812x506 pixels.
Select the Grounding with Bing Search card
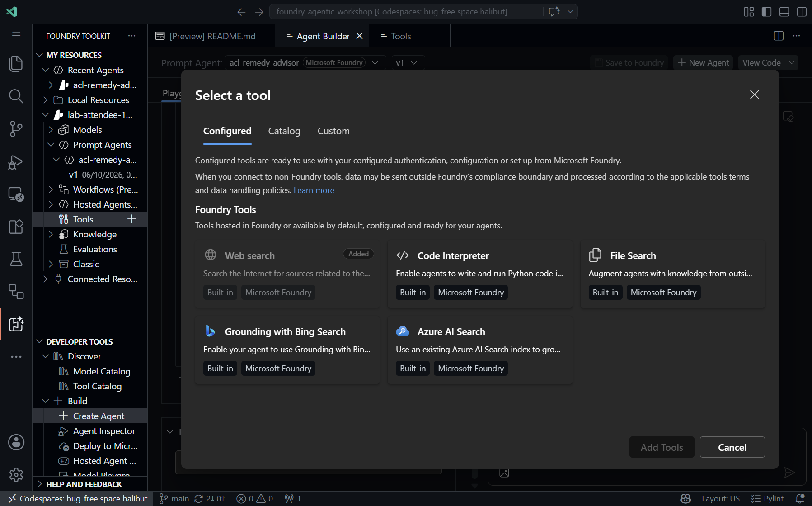[x=287, y=350]
